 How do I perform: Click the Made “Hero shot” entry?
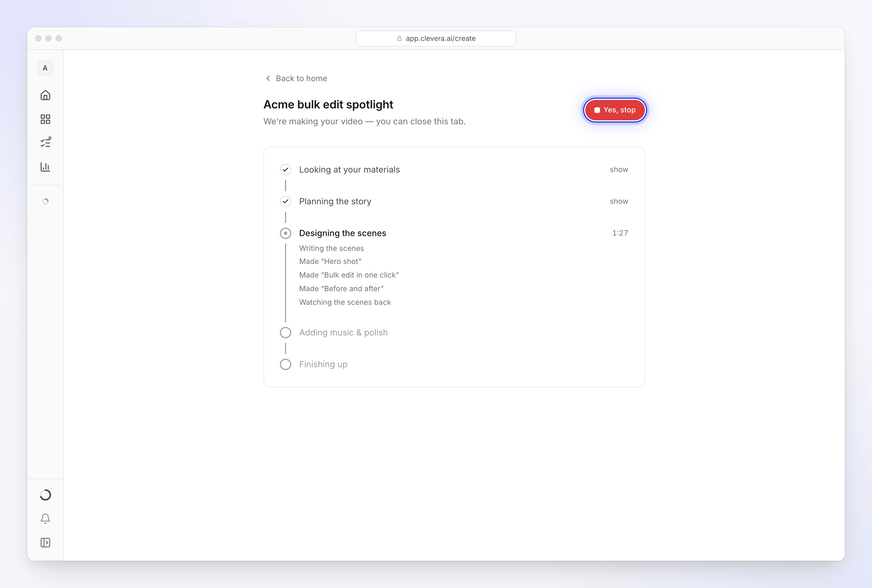point(330,261)
